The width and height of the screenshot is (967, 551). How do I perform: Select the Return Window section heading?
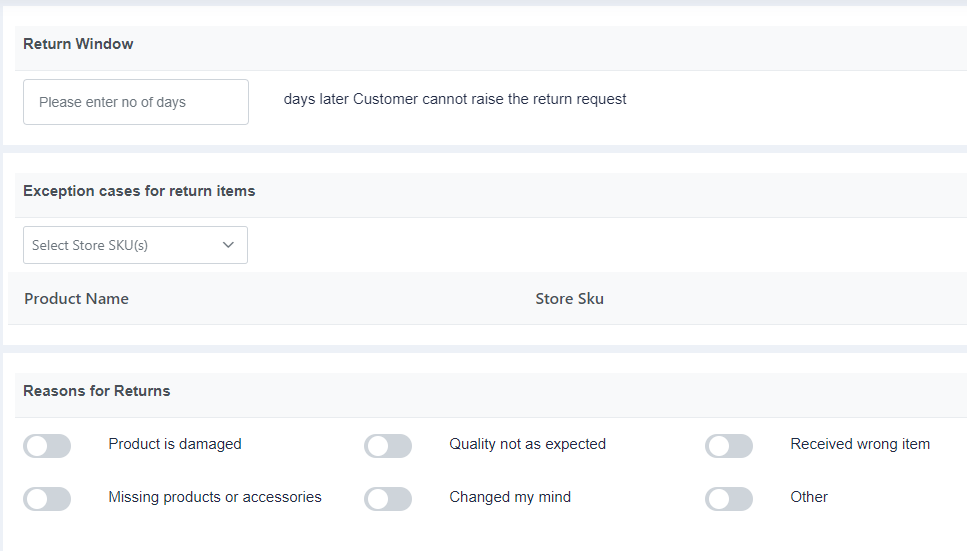point(78,44)
